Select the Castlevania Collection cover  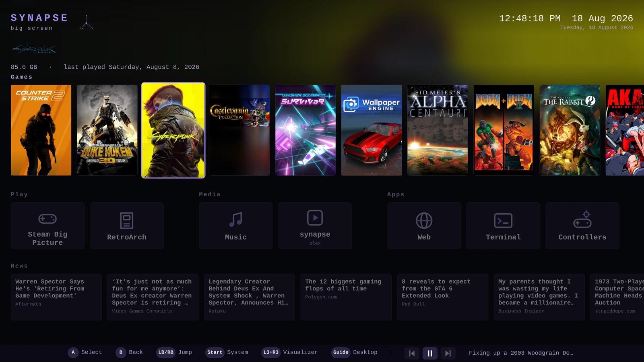[x=239, y=130]
